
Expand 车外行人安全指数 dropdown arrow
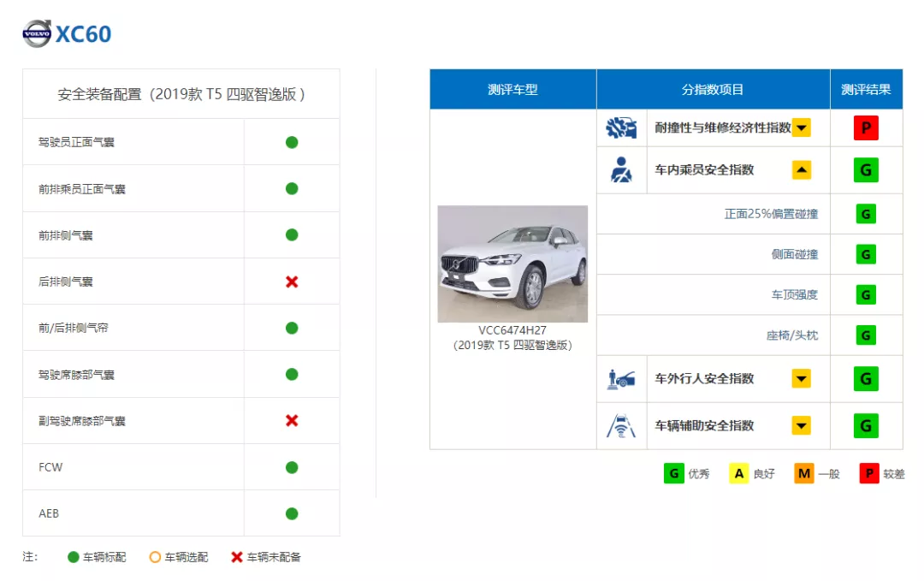click(x=802, y=378)
